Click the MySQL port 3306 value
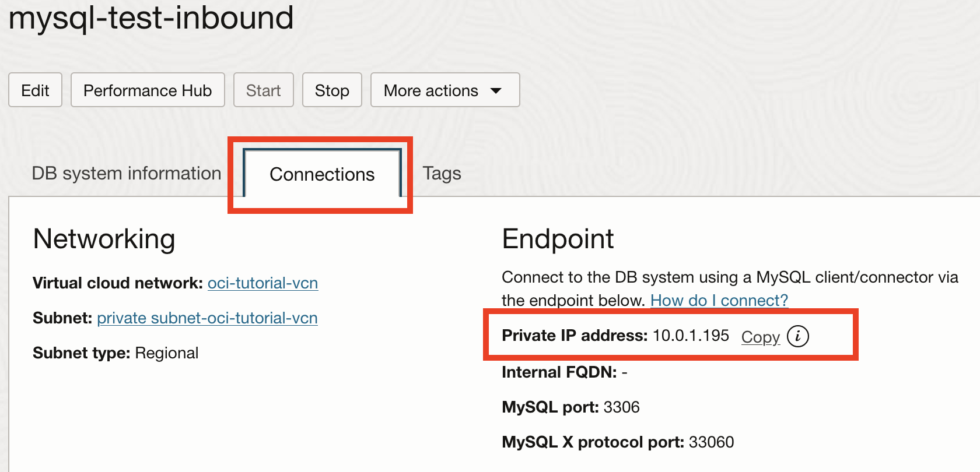 [621, 407]
